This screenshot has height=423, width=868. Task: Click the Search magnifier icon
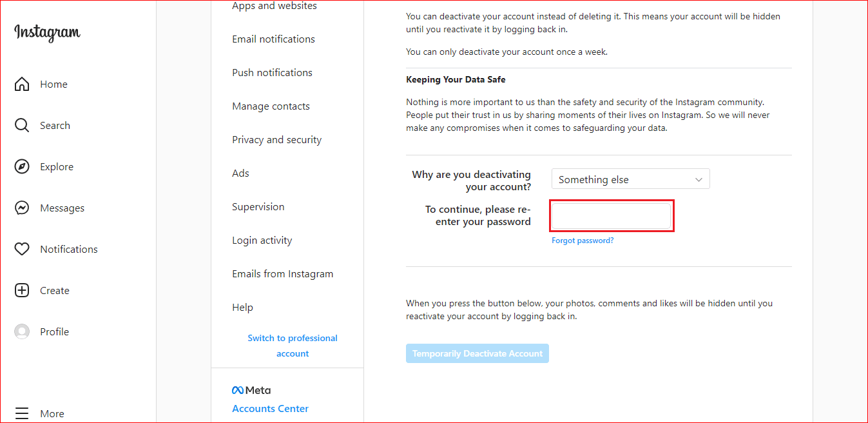point(22,126)
